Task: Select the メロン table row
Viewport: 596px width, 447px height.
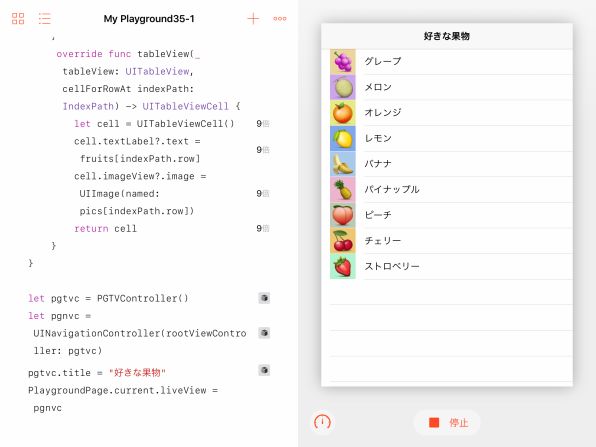Action: tap(447, 87)
